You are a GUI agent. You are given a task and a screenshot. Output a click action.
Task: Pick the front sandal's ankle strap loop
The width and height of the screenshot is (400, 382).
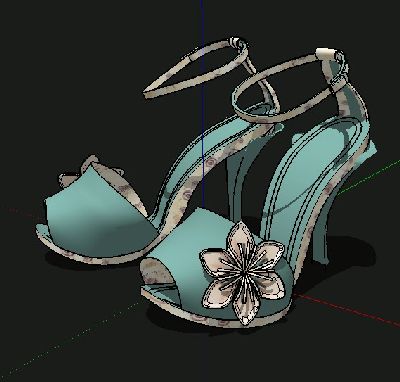[x=289, y=87]
